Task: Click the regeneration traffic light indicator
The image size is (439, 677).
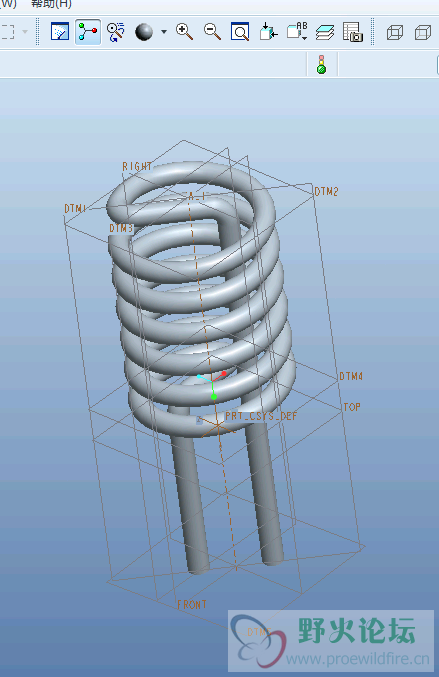Action: click(322, 64)
